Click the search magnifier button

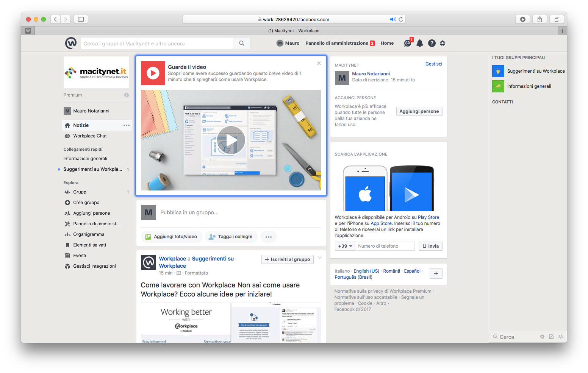pos(242,43)
